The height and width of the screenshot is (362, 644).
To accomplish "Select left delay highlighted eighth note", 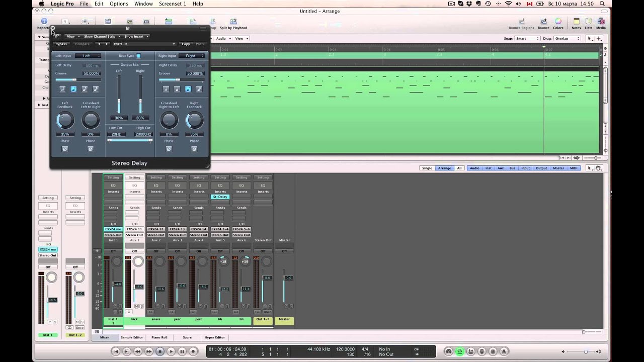I will pos(73,89).
